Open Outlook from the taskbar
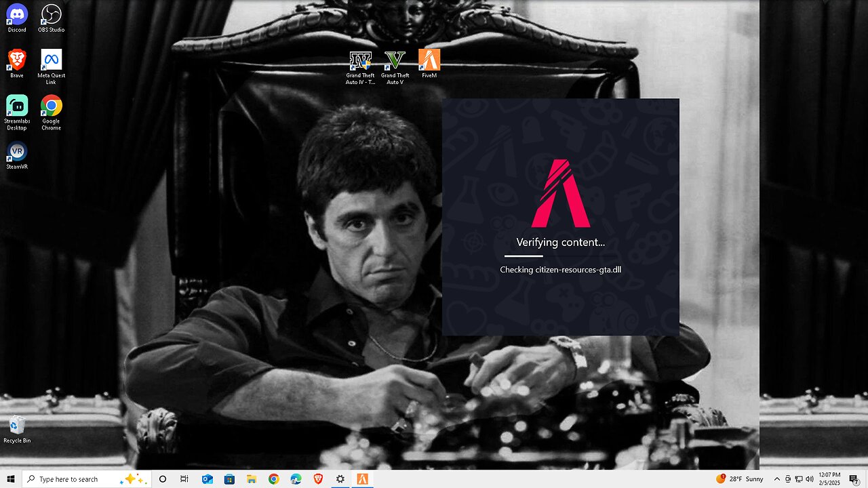The height and width of the screenshot is (488, 868). 207,479
